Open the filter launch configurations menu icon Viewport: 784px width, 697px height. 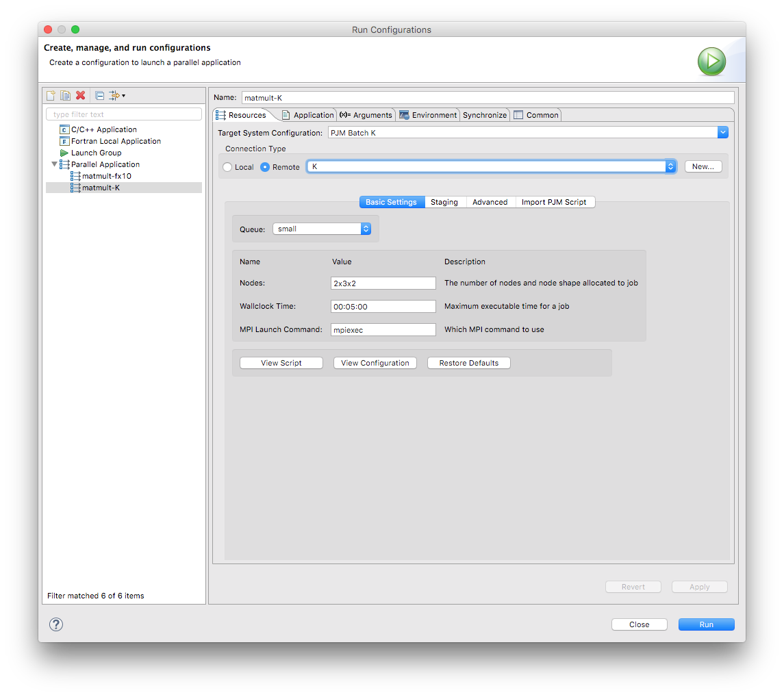116,95
